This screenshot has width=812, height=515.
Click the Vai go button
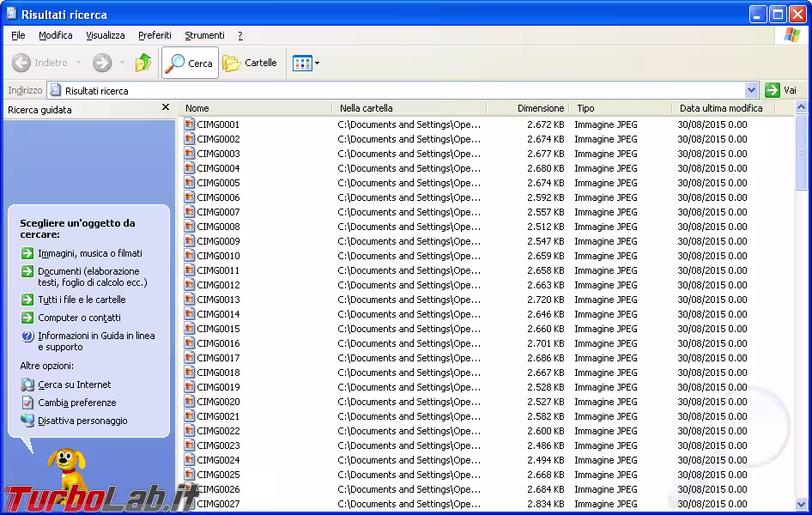pos(782,90)
